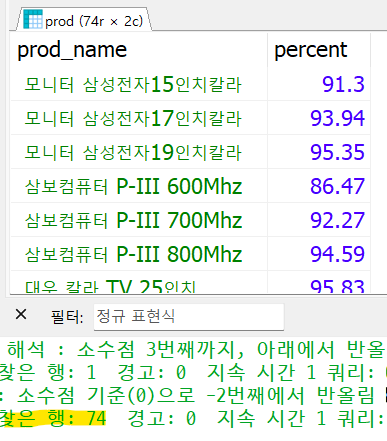387x441 pixels.
Task: Select percent value 92.27
Action: click(319, 220)
